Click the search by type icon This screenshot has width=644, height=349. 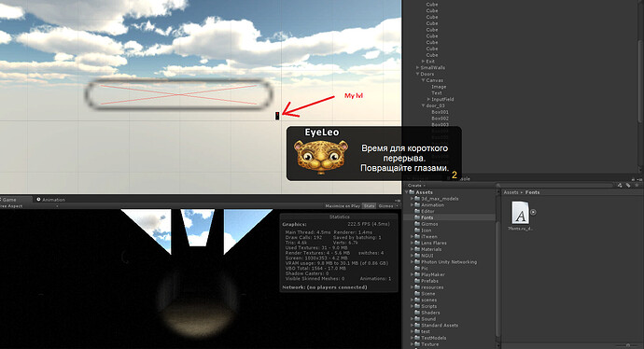(x=620, y=186)
